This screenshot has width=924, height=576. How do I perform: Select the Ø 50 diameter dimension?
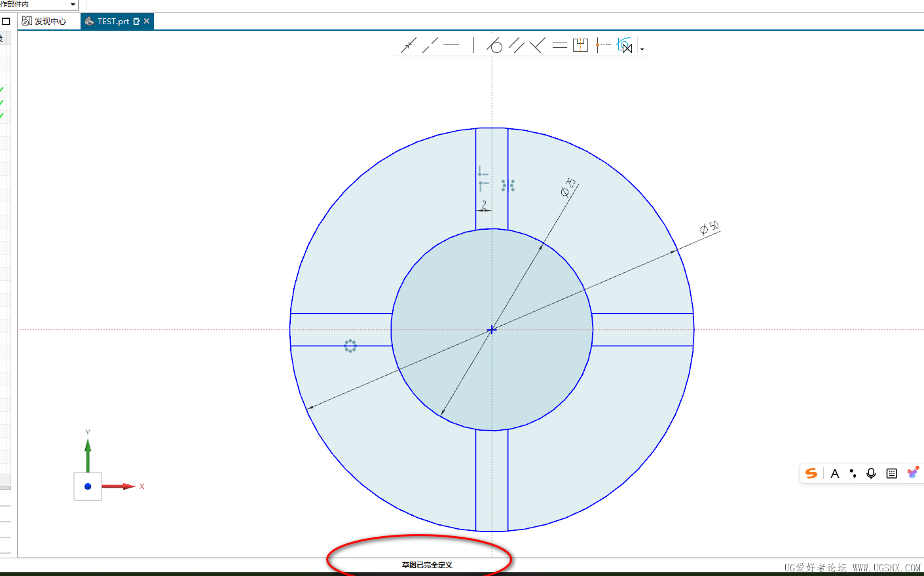click(x=709, y=228)
